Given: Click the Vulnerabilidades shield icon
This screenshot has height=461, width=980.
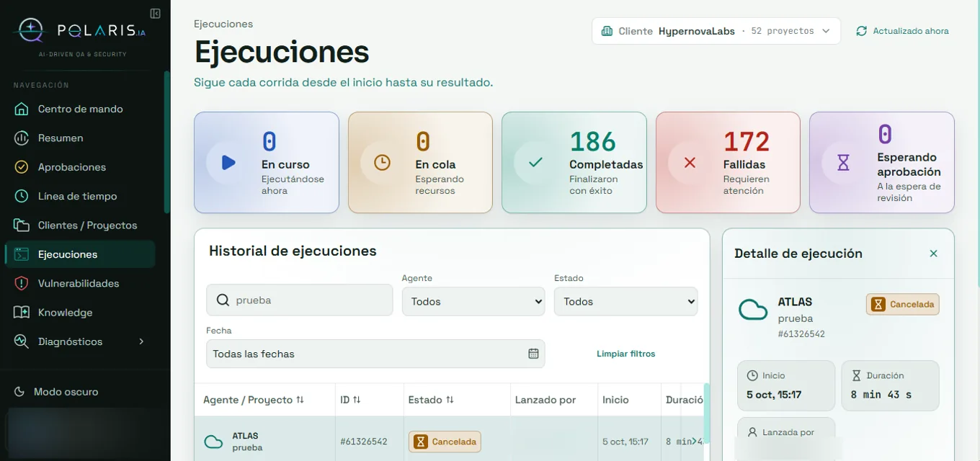Looking at the screenshot, I should pyautogui.click(x=22, y=283).
